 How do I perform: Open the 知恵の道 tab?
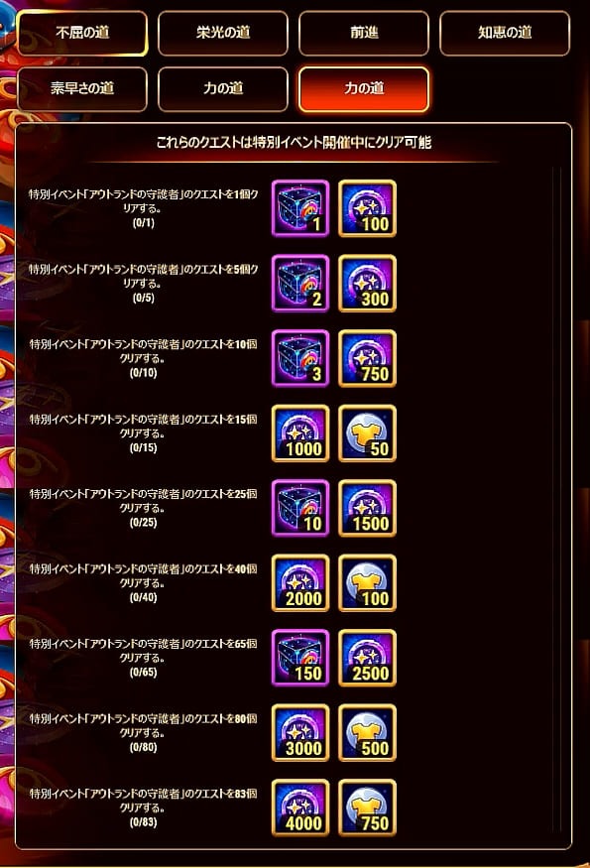tap(505, 33)
